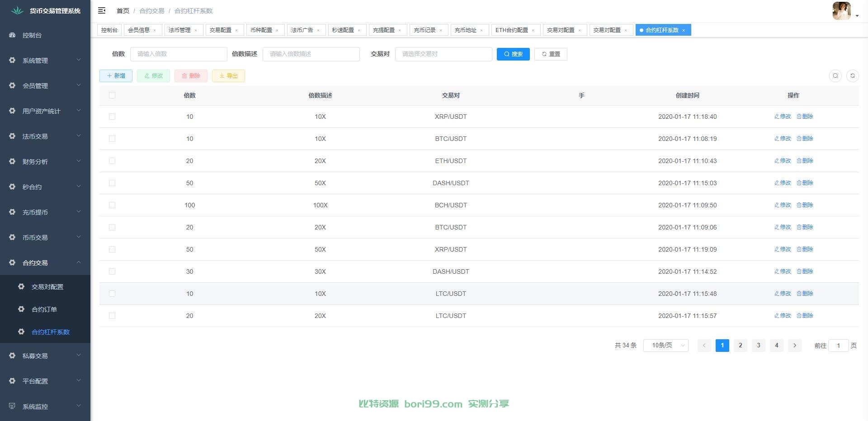Screen dimensions: 868x421
Task: Collapse sidebar with the hamburger icon
Action: coord(102,10)
